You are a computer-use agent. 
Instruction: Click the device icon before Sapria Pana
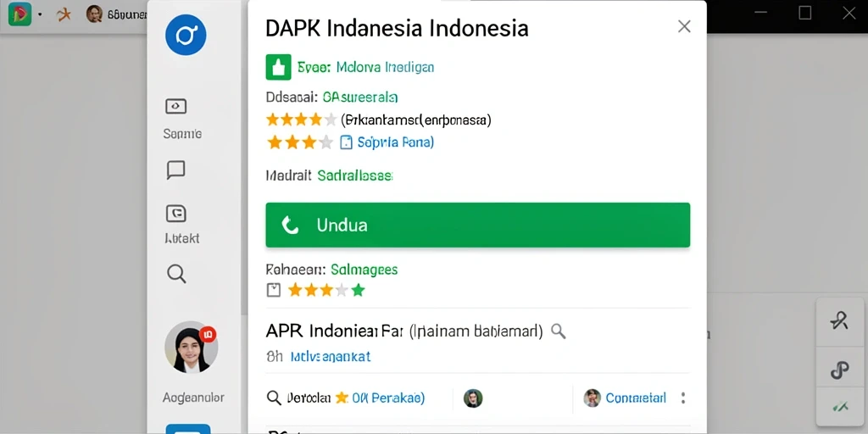(346, 142)
